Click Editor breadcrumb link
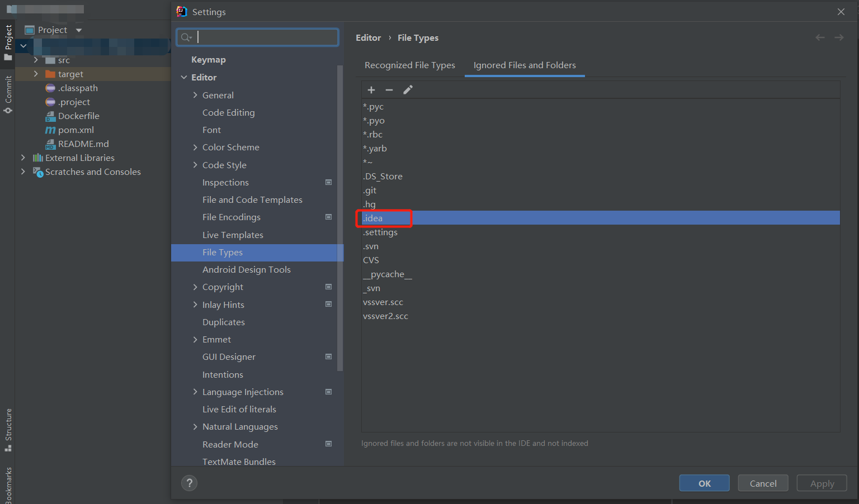Screen dimensions: 859x504 pos(369,37)
